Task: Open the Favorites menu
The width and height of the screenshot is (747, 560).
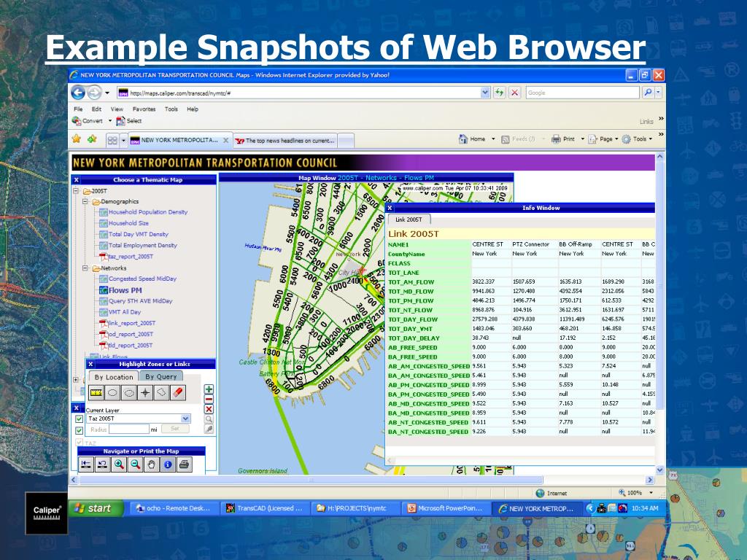Action: click(144, 109)
